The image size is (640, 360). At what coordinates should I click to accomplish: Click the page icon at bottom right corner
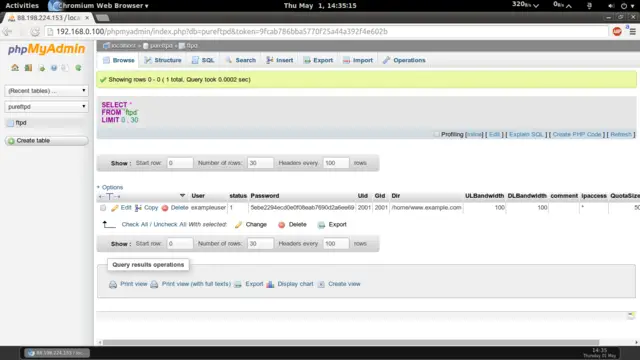631,316
